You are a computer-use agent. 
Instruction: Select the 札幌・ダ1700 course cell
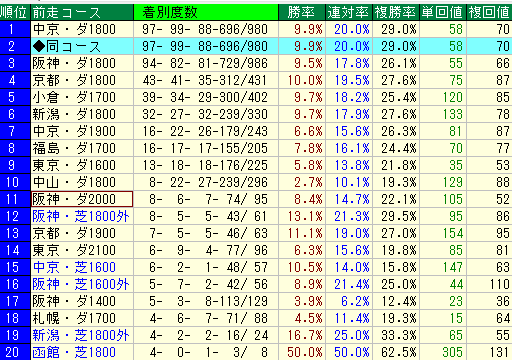coord(82,318)
